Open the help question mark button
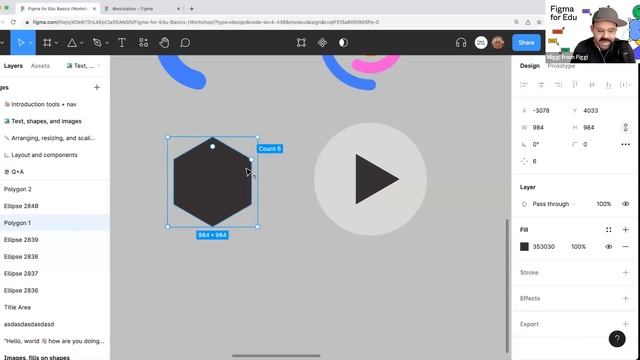Screen dimensions: 640x360 pyautogui.click(x=617, y=338)
